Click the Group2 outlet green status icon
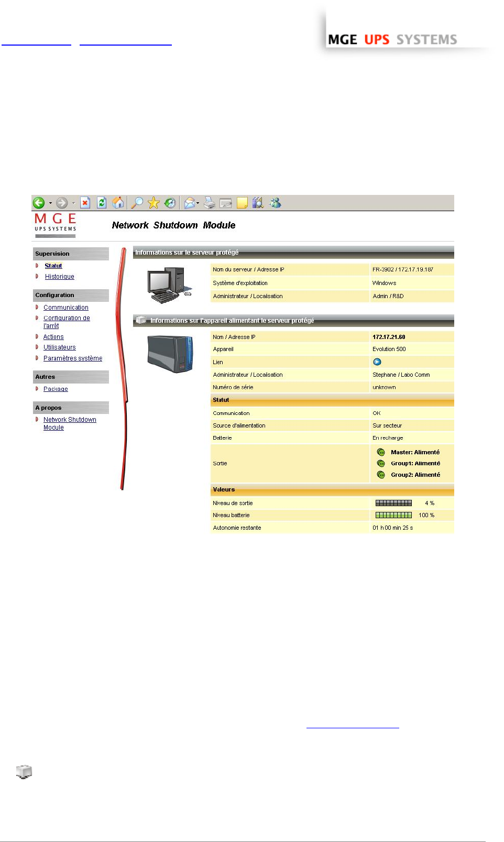This screenshot has width=504, height=842. 381,475
